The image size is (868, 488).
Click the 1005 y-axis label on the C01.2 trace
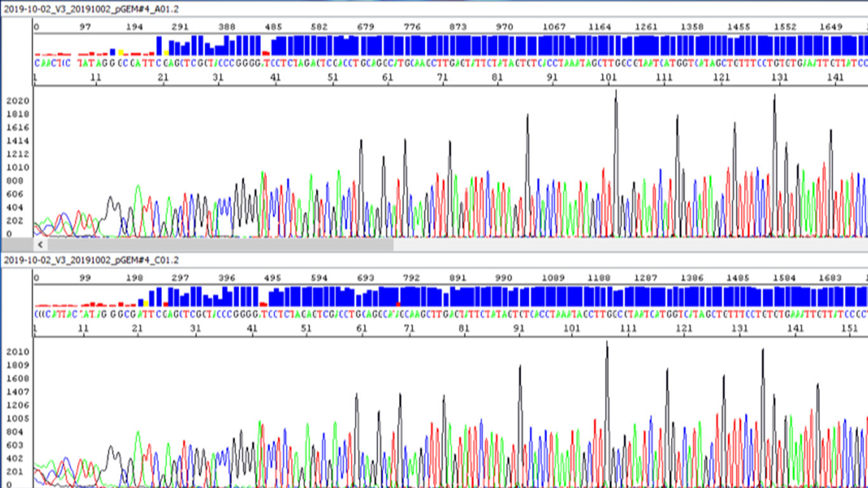click(17, 419)
